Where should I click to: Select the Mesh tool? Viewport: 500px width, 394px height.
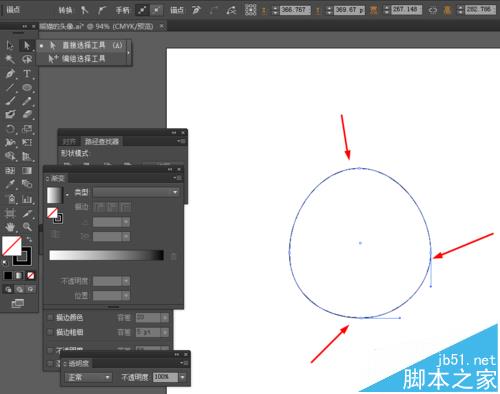pos(10,171)
